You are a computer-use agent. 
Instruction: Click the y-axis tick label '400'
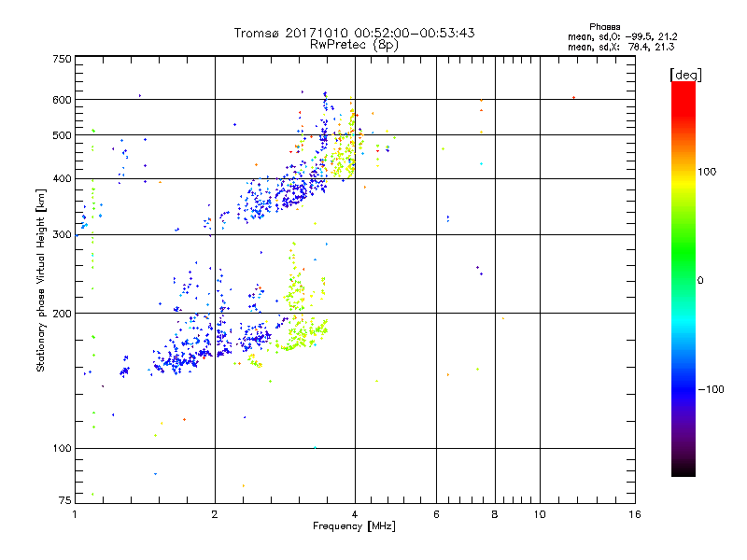[x=62, y=179]
